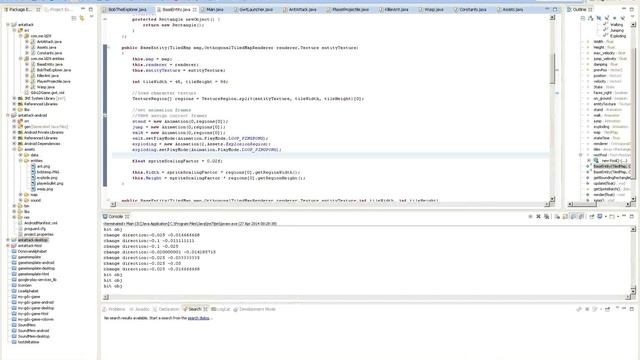The height and width of the screenshot is (360, 640).
Task: Click Display Selected Console monitor icon
Action: pos(600,216)
